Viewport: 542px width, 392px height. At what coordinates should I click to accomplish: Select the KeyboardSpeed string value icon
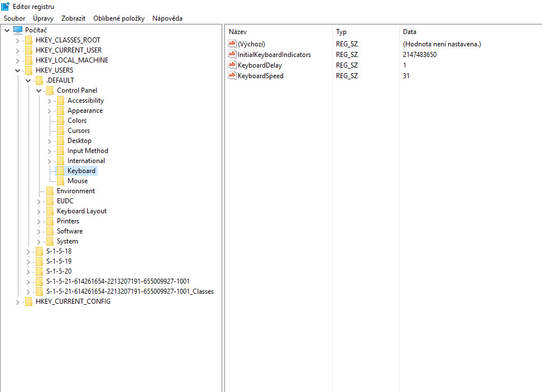click(232, 75)
